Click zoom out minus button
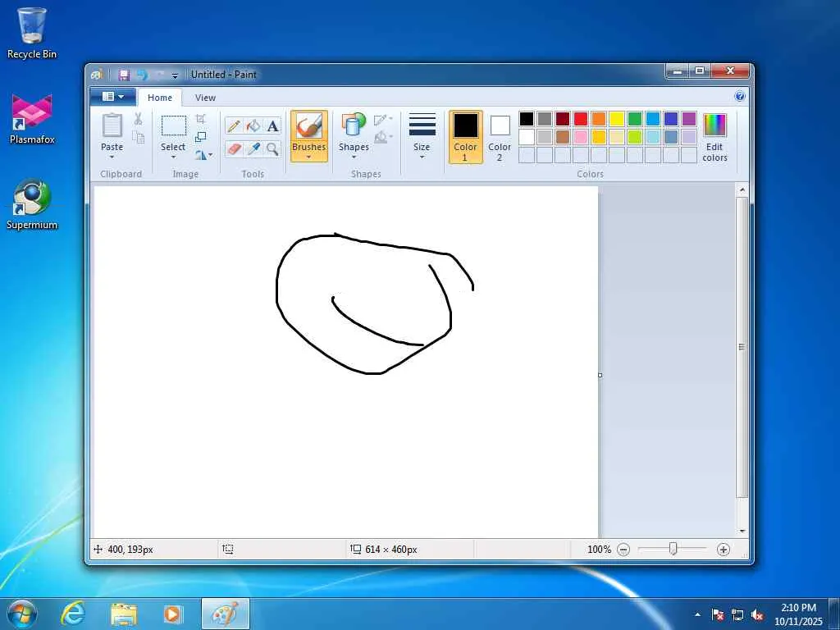Screen dimensions: 840x630 click(623, 550)
